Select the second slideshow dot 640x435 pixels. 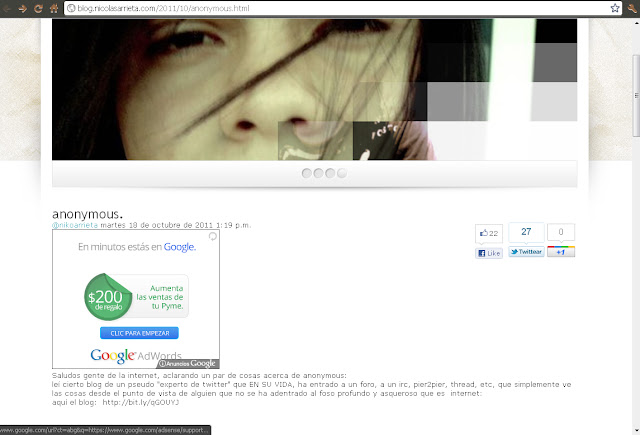coord(318,173)
